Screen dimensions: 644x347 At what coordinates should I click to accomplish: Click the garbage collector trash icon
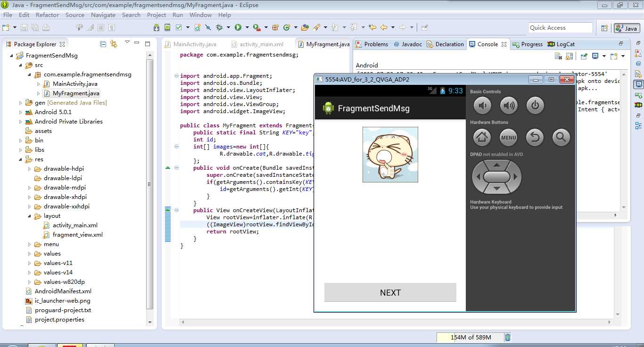[x=508, y=337]
